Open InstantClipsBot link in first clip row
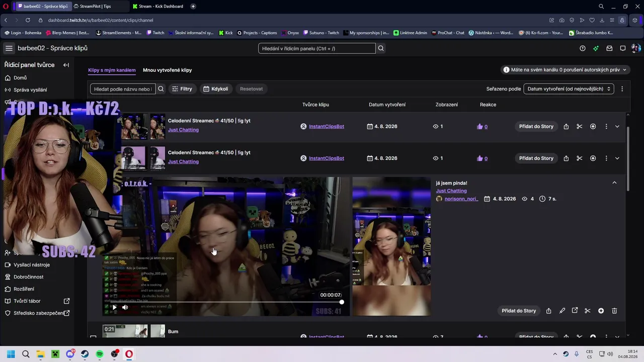Image resolution: width=644 pixels, height=362 pixels. [x=327, y=127]
